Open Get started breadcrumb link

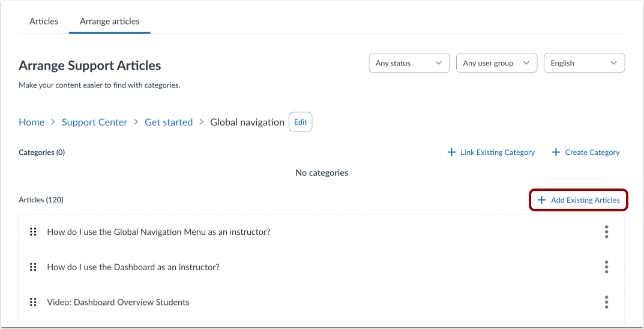click(x=169, y=122)
